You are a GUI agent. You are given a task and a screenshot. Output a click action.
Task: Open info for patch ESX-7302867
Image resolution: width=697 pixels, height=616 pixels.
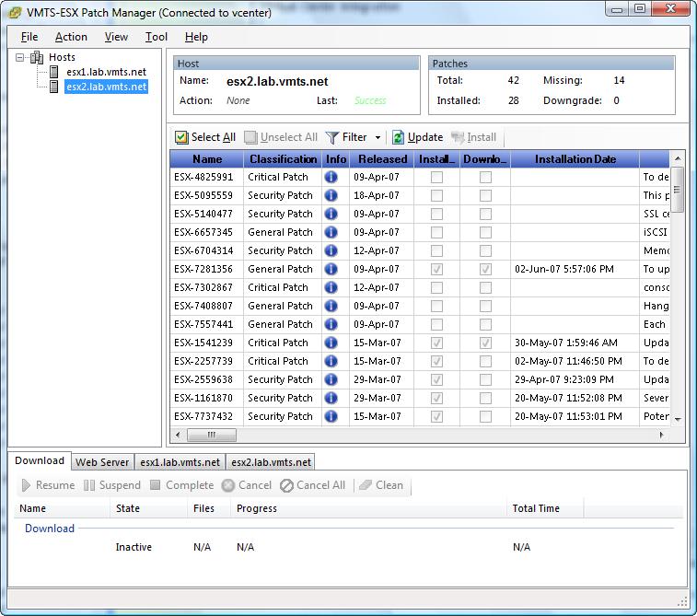point(331,287)
